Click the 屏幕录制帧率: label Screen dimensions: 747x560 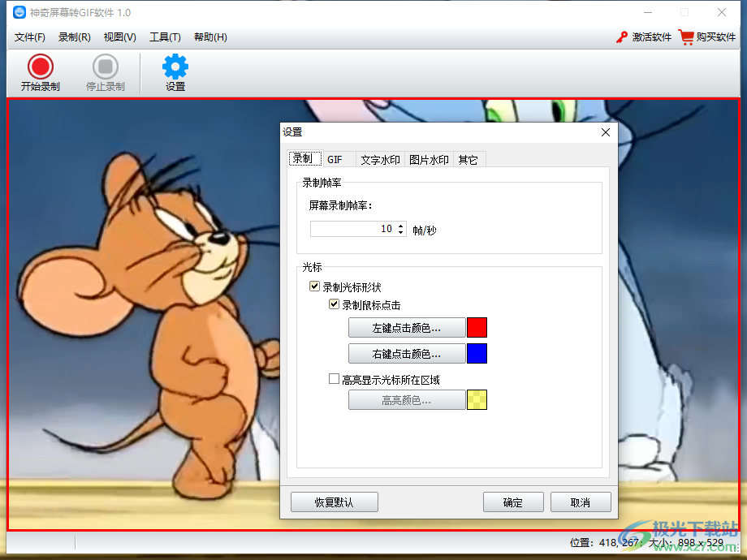point(341,205)
